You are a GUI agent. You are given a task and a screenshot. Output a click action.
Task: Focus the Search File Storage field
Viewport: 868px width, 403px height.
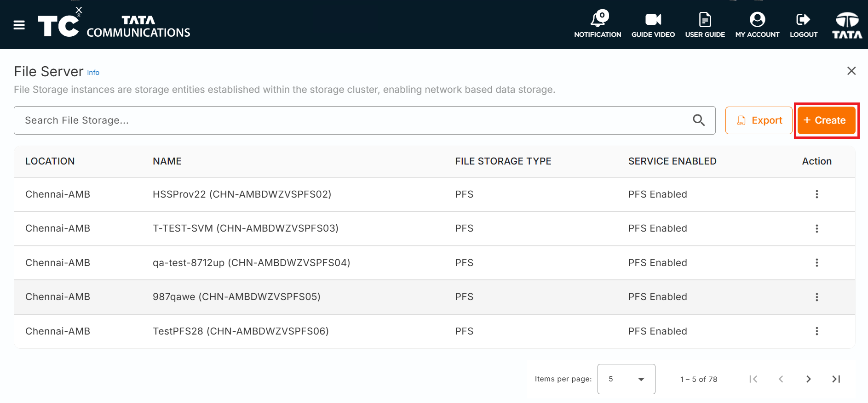pos(364,120)
